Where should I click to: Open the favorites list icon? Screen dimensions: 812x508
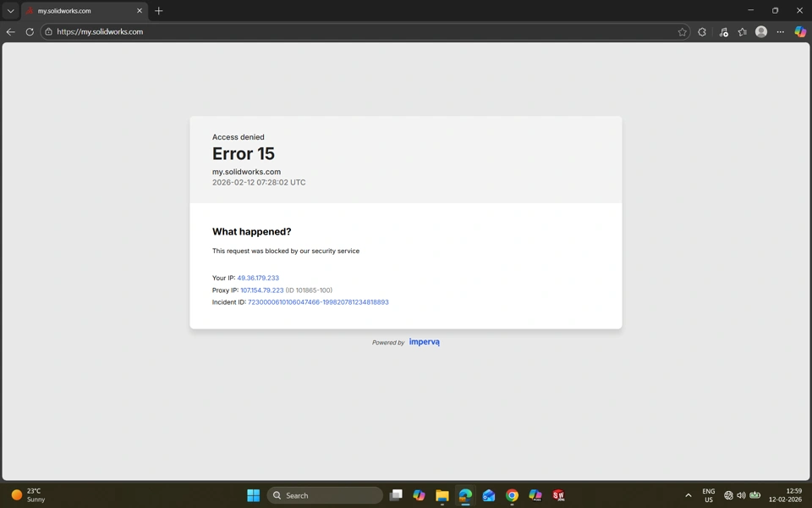click(742, 31)
